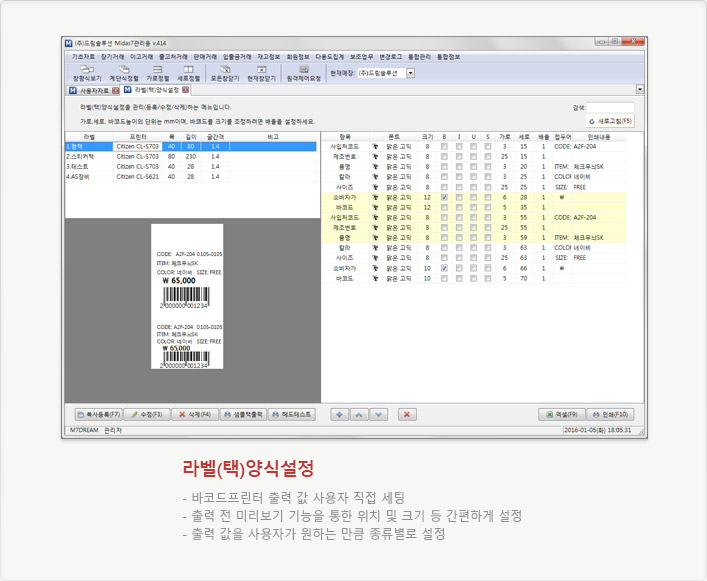This screenshot has height=581, width=707.
Task: Uncheck the bold checkbox for first 소비자가 row
Action: click(x=443, y=197)
